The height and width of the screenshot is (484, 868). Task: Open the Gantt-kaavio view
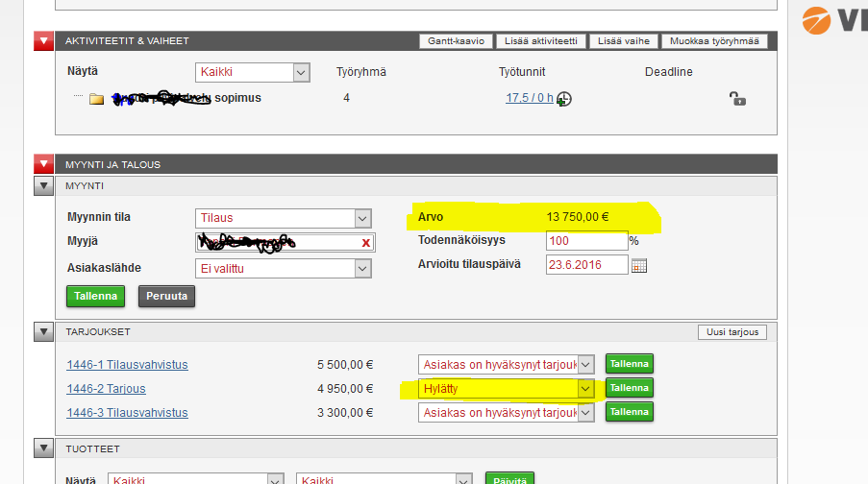click(x=456, y=41)
